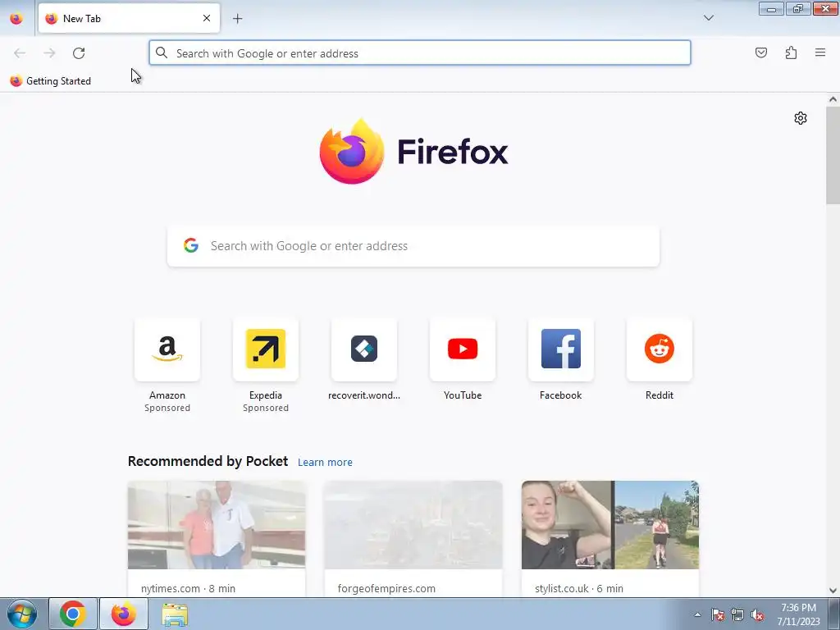
Task: Open the Save to Pocket icon
Action: pyautogui.click(x=760, y=52)
